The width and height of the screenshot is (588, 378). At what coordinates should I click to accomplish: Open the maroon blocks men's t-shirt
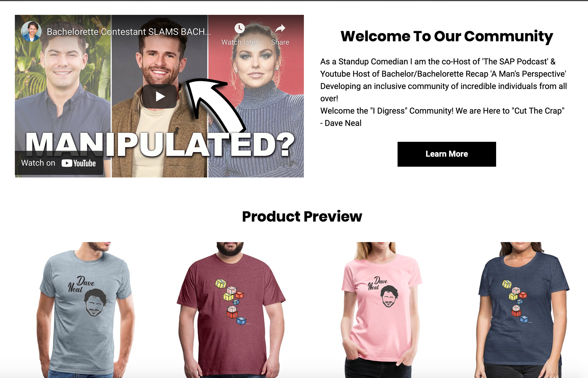[x=230, y=310]
